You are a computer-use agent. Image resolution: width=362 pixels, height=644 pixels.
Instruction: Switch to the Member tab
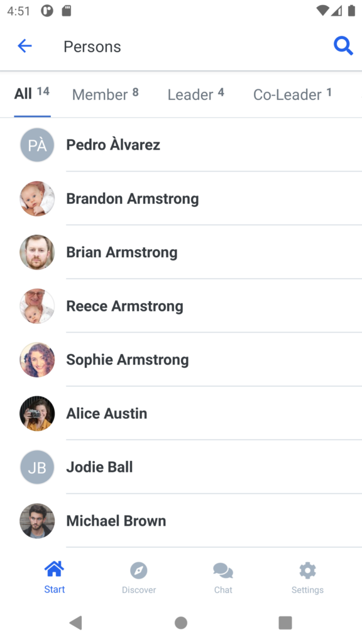point(106,94)
